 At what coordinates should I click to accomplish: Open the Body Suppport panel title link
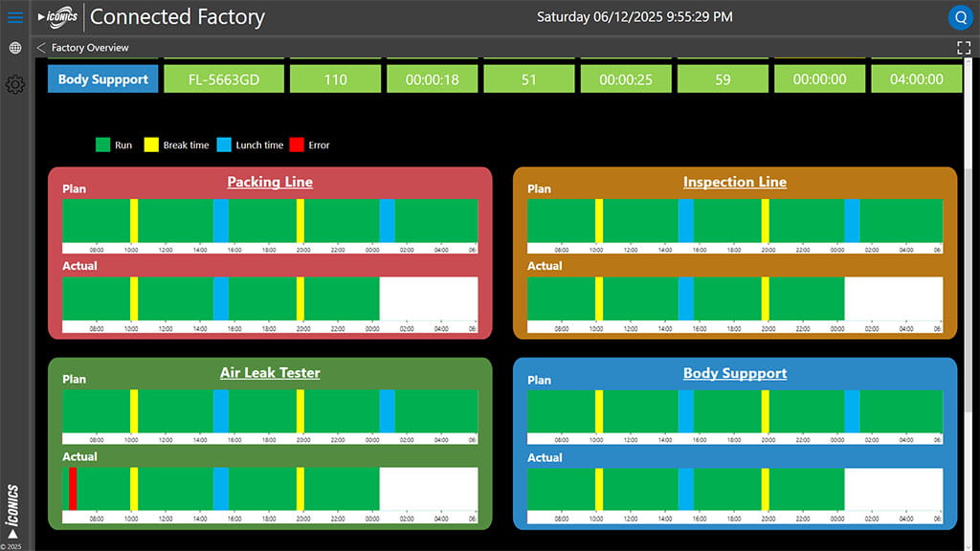click(x=734, y=373)
